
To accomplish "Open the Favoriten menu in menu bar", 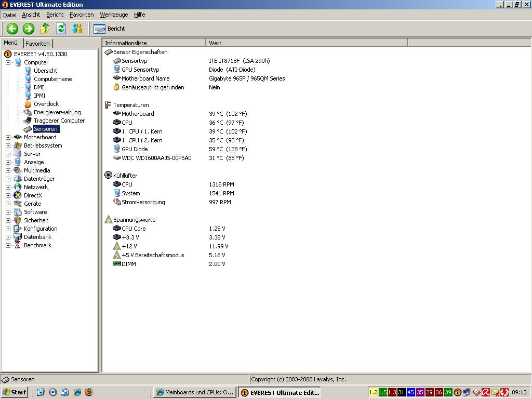I will click(x=82, y=15).
